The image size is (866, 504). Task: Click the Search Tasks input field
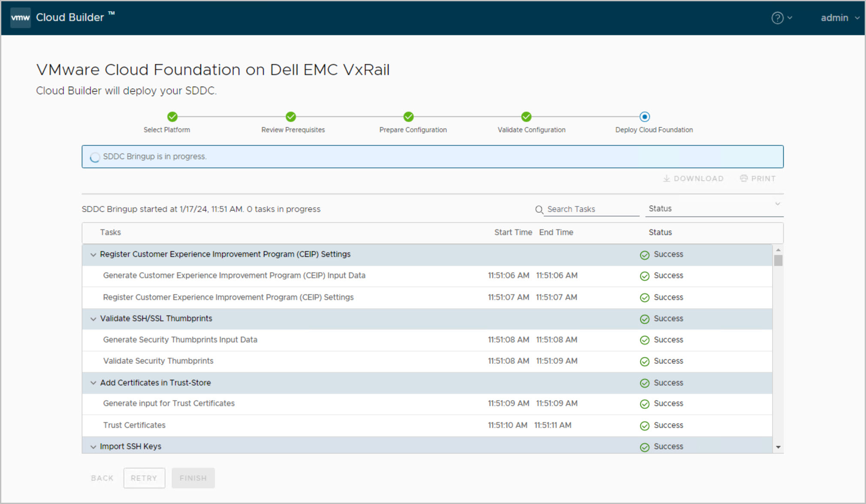coord(592,209)
